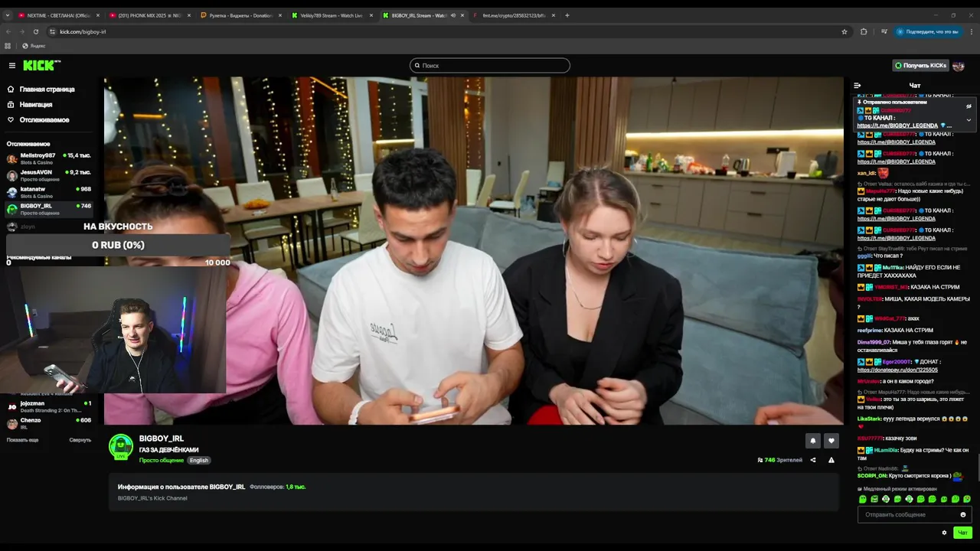Click the KICK logo
Screen dimensions: 980x551
(41, 66)
